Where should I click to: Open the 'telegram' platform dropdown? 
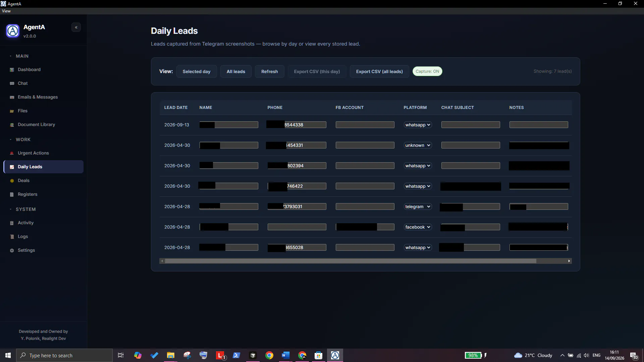pos(418,206)
